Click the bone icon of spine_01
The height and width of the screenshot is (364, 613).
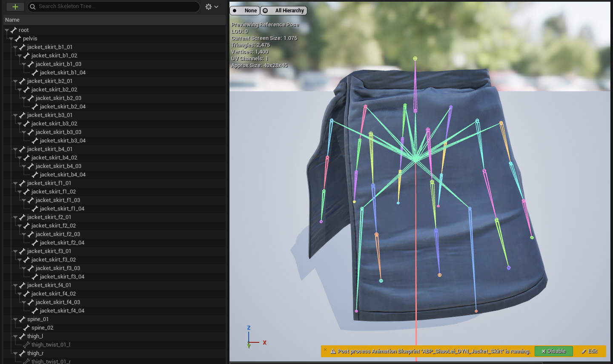coord(22,319)
